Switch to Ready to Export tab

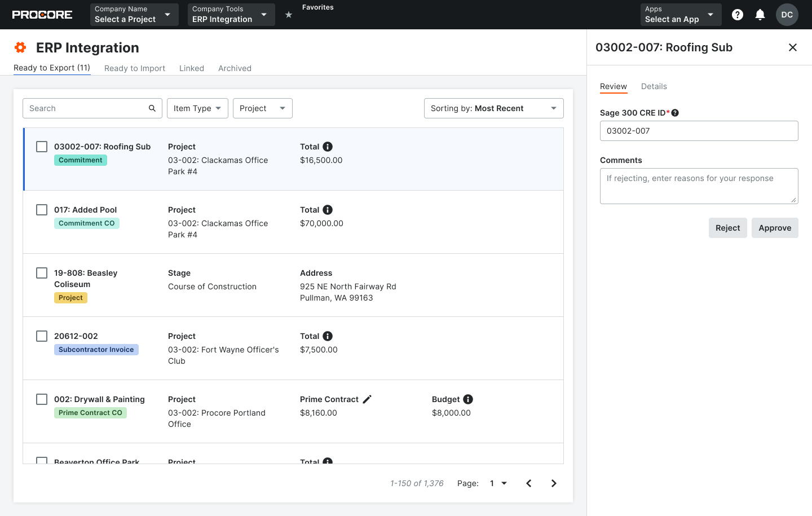52,68
